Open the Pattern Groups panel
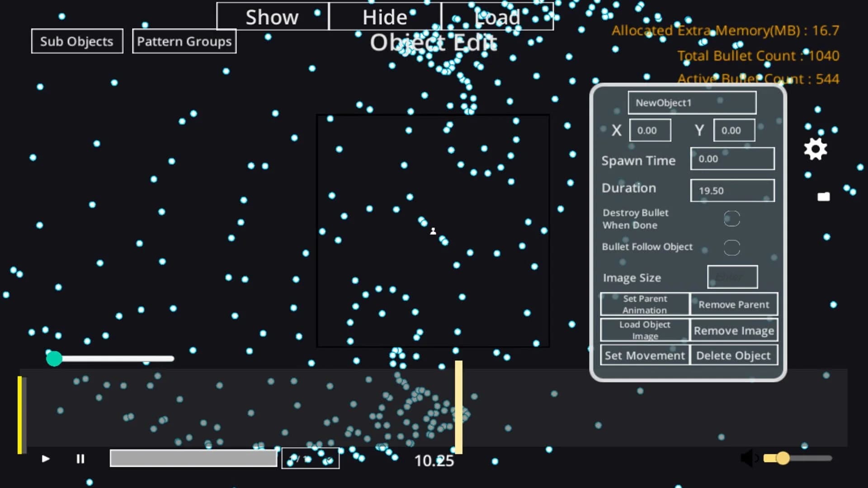This screenshot has height=488, width=868. 184,41
